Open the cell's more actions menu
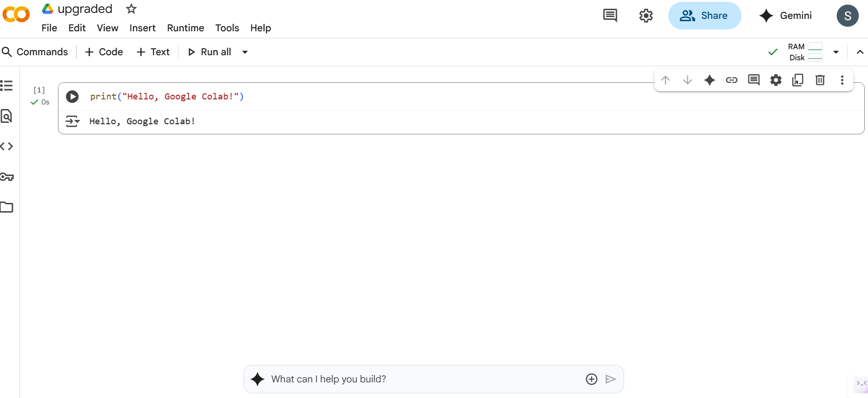Image resolution: width=868 pixels, height=398 pixels. pyautogui.click(x=842, y=80)
